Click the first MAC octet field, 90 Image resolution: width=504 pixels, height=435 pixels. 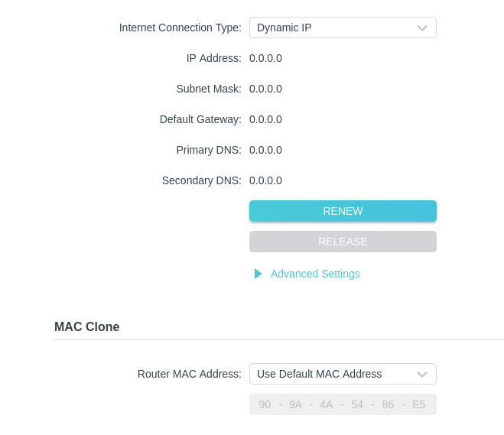(265, 404)
